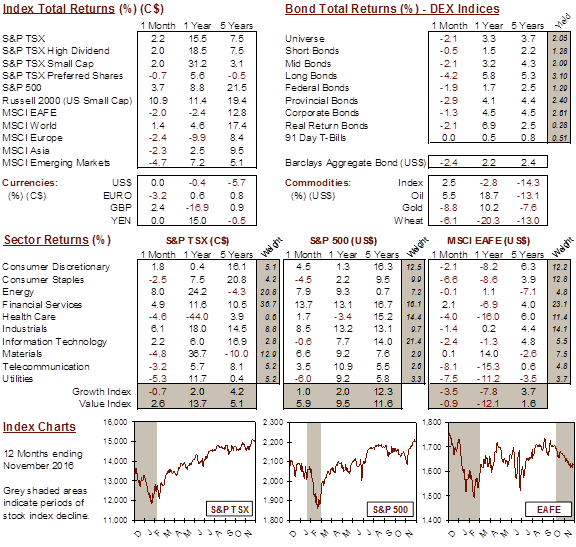Click the 'Wheat' commodity row label
This screenshot has height=547, width=576.
click(x=408, y=220)
